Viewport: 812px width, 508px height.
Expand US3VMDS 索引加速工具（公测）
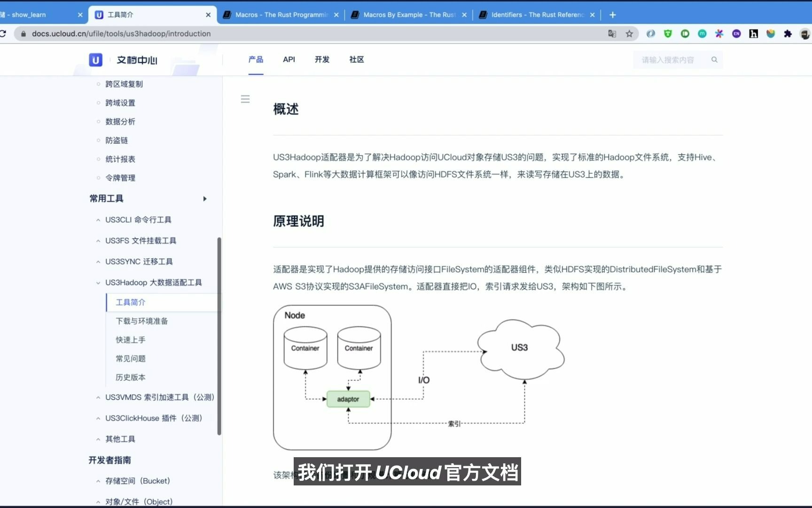(x=159, y=397)
